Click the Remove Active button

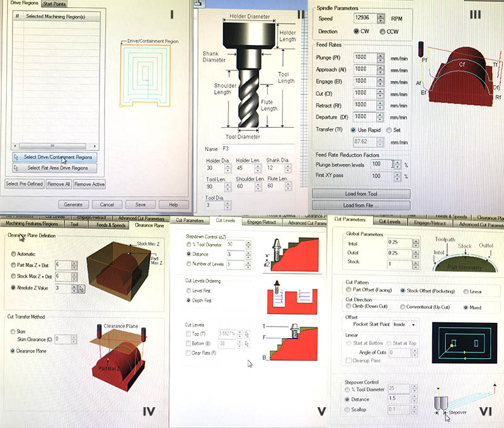pos(89,184)
